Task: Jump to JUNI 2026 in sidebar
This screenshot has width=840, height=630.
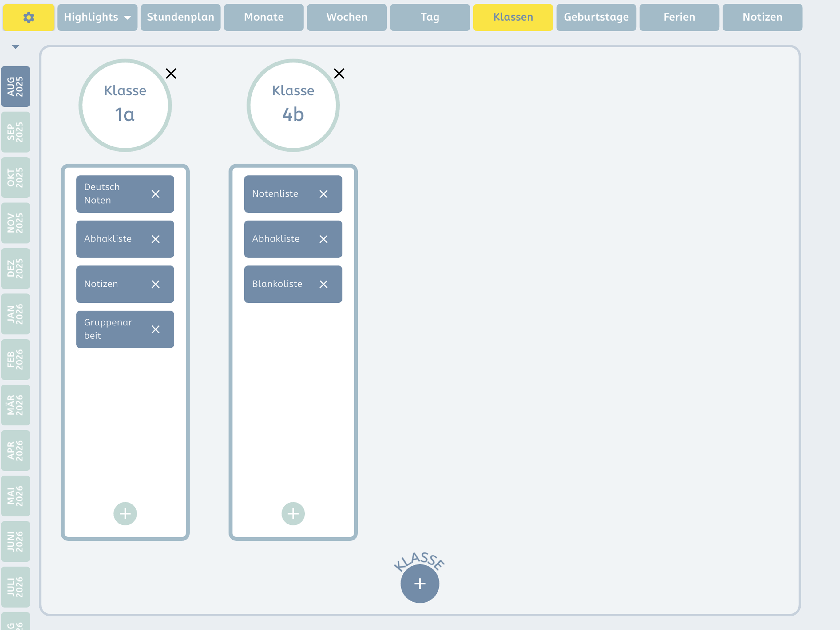Action: [16, 541]
